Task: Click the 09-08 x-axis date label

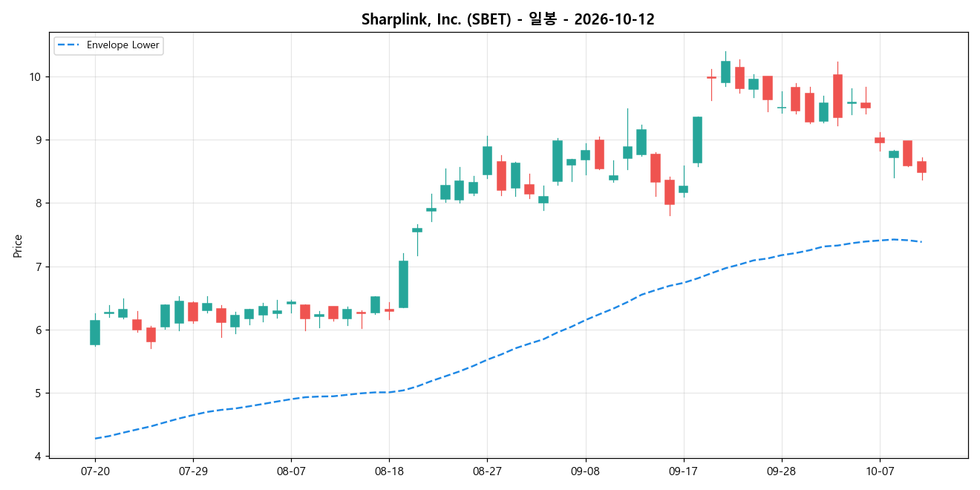Action: [585, 471]
